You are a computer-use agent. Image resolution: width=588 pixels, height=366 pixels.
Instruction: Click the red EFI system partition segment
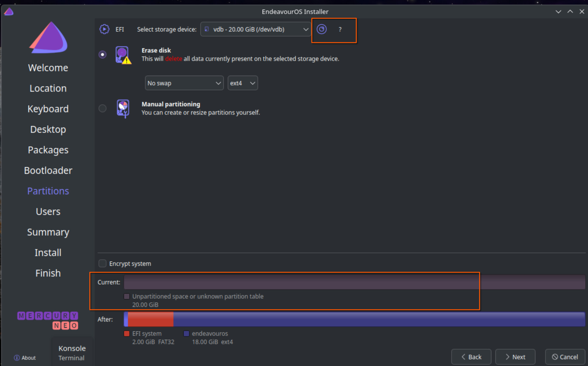150,319
